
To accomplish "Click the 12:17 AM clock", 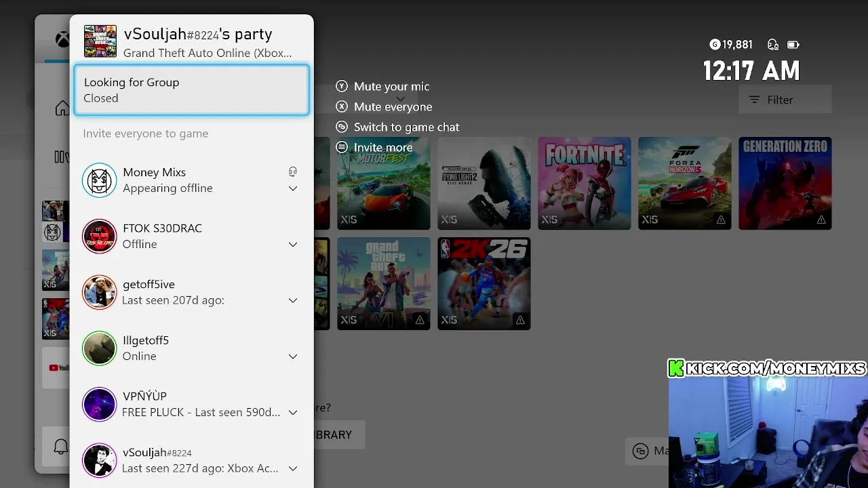I will (x=751, y=70).
